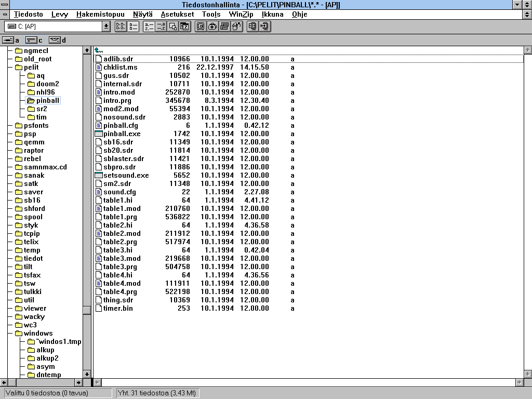Sort files by type (-.a/-.z icon)
The width and height of the screenshot is (532, 399).
[x=161, y=26]
